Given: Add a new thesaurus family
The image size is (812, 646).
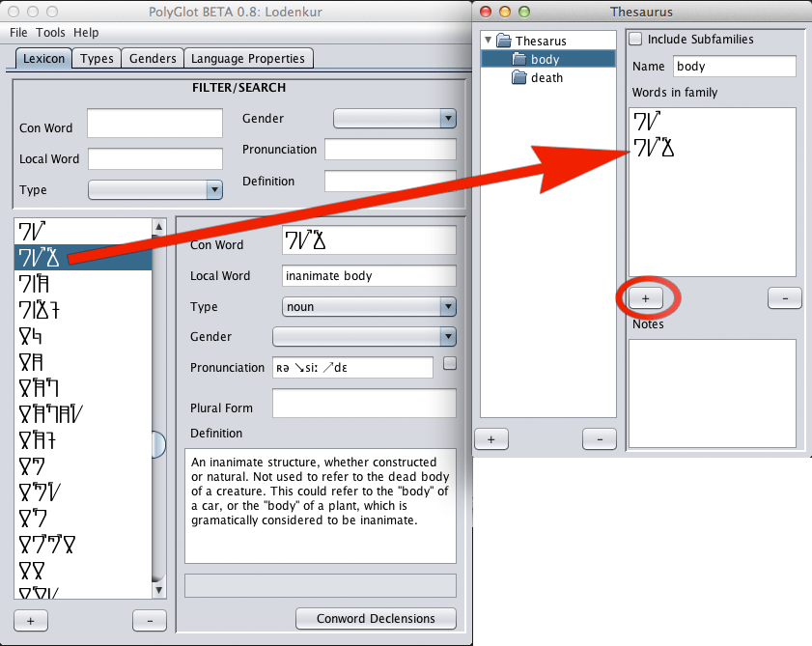Looking at the screenshot, I should click(x=491, y=439).
